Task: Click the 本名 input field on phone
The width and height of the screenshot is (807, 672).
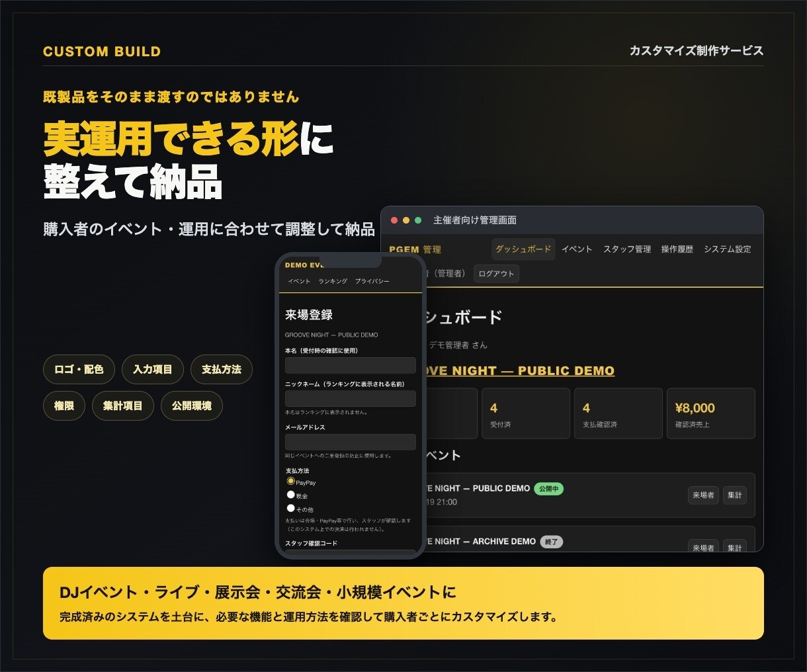Action: (351, 365)
